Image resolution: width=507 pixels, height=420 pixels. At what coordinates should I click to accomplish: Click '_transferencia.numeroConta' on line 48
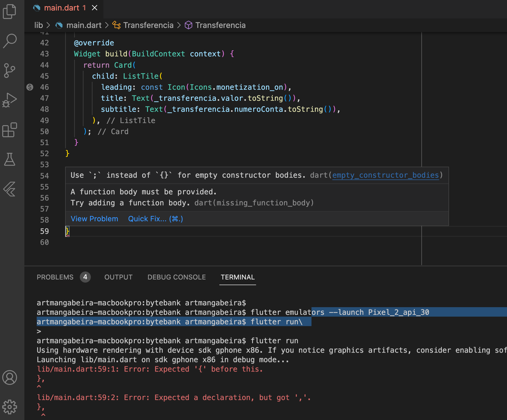coord(225,109)
